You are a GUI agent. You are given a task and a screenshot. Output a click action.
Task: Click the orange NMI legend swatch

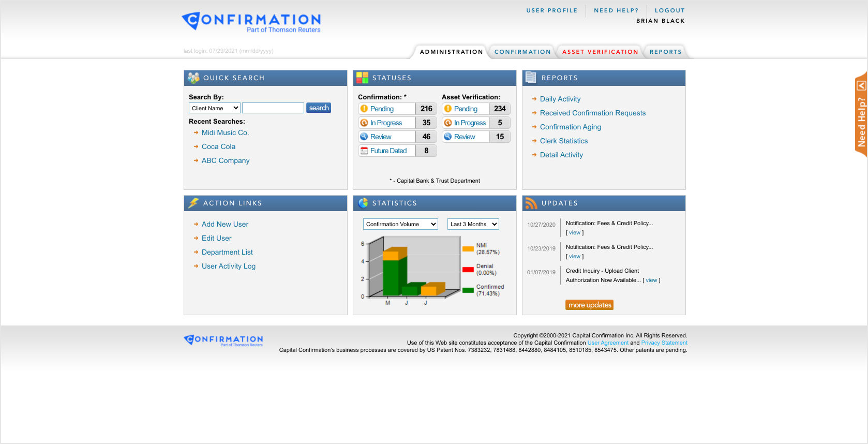point(468,249)
